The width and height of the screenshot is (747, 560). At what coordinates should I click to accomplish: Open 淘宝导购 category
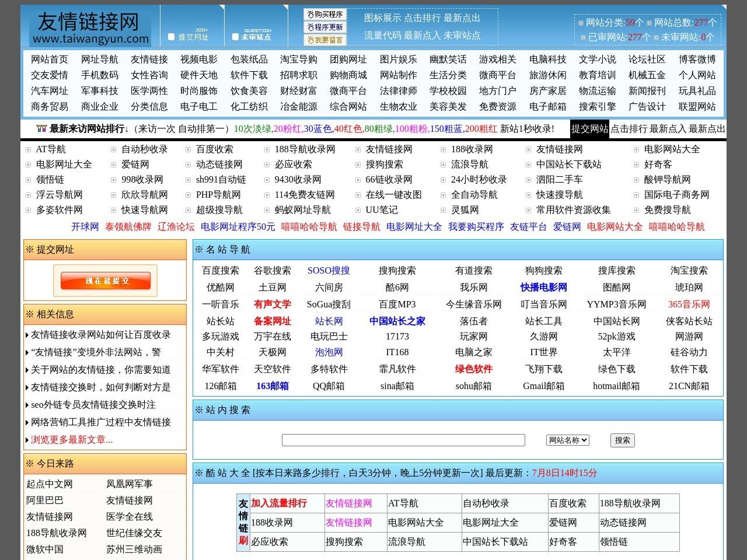click(299, 60)
